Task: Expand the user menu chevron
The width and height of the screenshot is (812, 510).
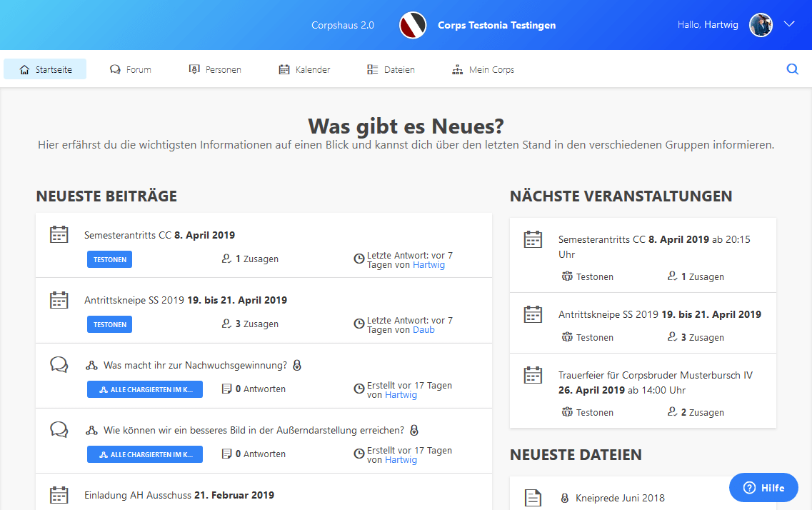Action: pos(788,24)
